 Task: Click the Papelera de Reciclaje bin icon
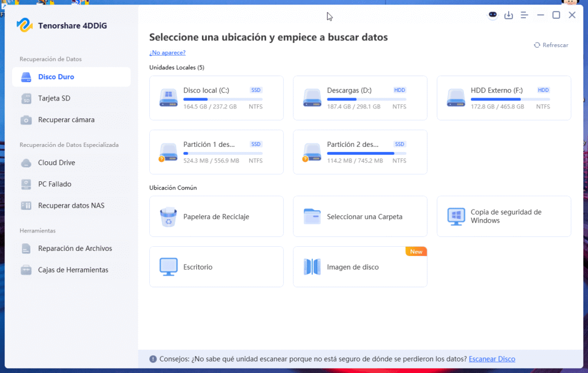168,217
